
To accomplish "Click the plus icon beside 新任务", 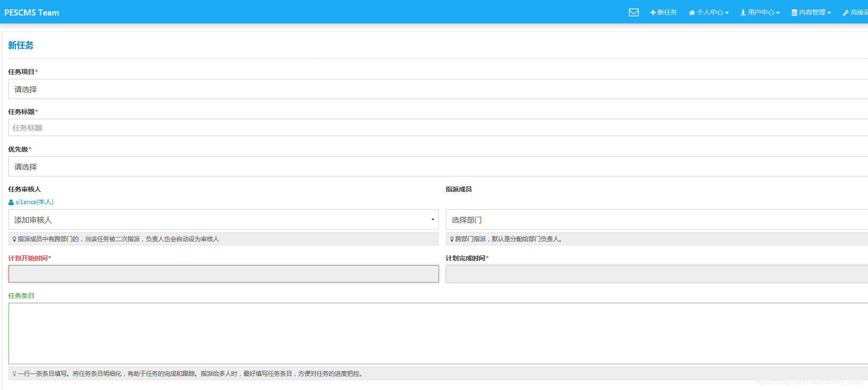I will point(653,13).
